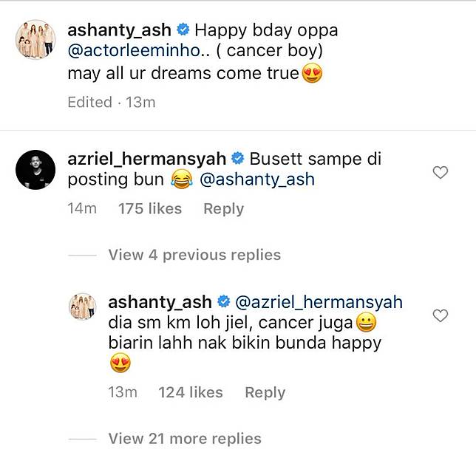Reply to ashanty_ash's 13m comment
This screenshot has height=455, width=476.
265,392
